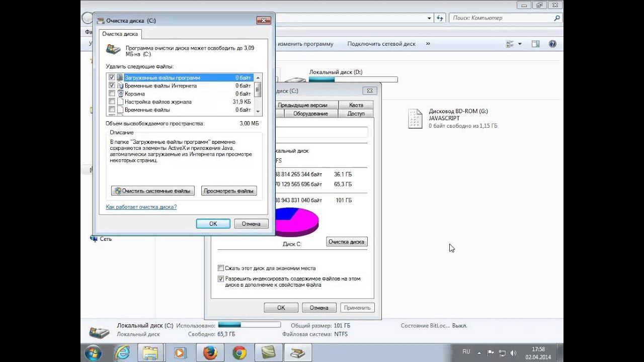644x362 pixels.
Task: Toggle the Explorer preview pane icon
Action: (x=536, y=44)
